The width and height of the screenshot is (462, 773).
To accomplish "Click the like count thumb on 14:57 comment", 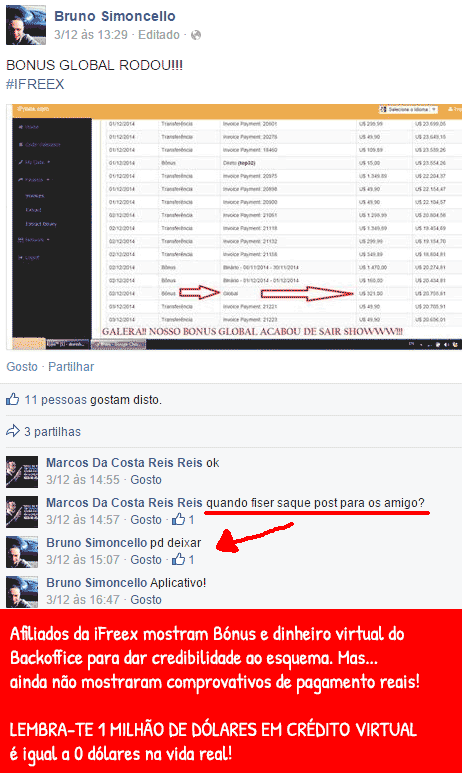I will [x=178, y=519].
